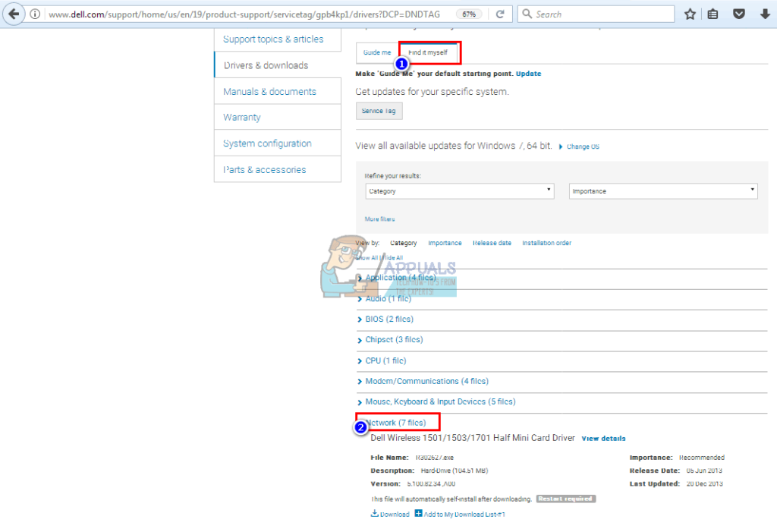Select the file name R302627.exe
Image resolution: width=777 pixels, height=532 pixels.
435,458
